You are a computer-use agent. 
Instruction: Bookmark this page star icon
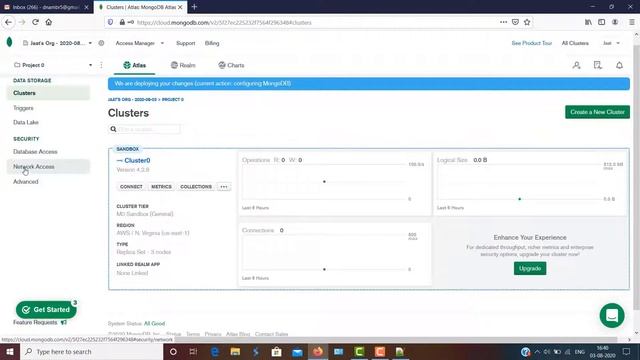527,22
